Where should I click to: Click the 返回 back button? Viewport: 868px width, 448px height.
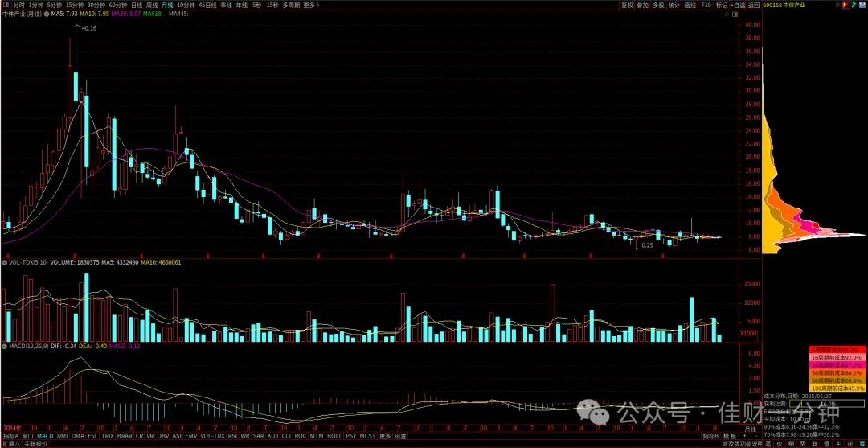click(753, 5)
